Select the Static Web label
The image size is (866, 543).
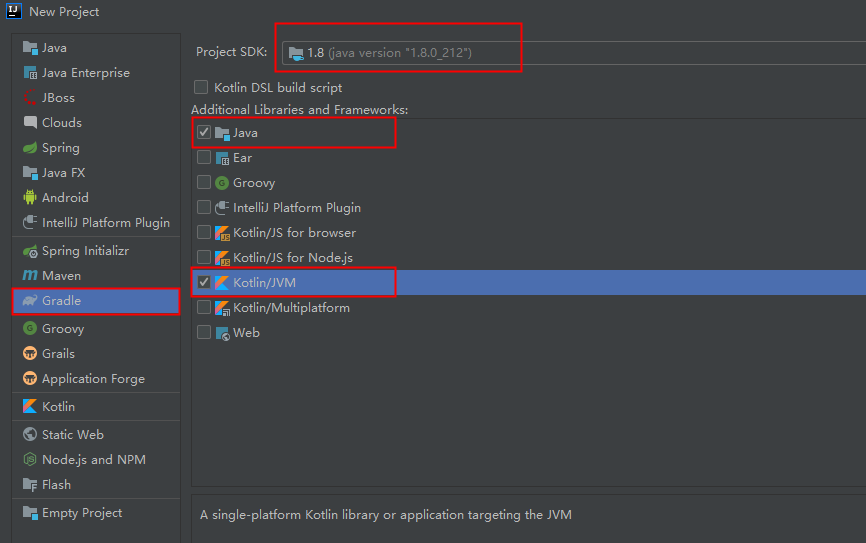(73, 434)
